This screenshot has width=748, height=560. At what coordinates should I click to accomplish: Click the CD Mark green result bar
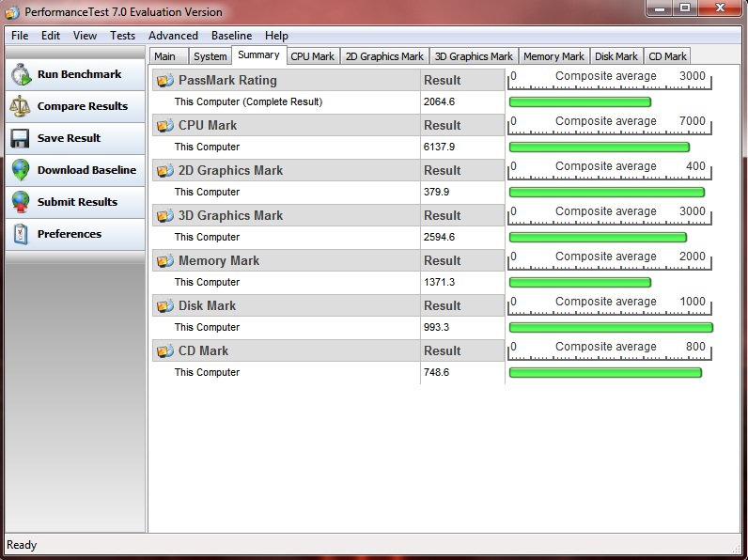(x=605, y=372)
